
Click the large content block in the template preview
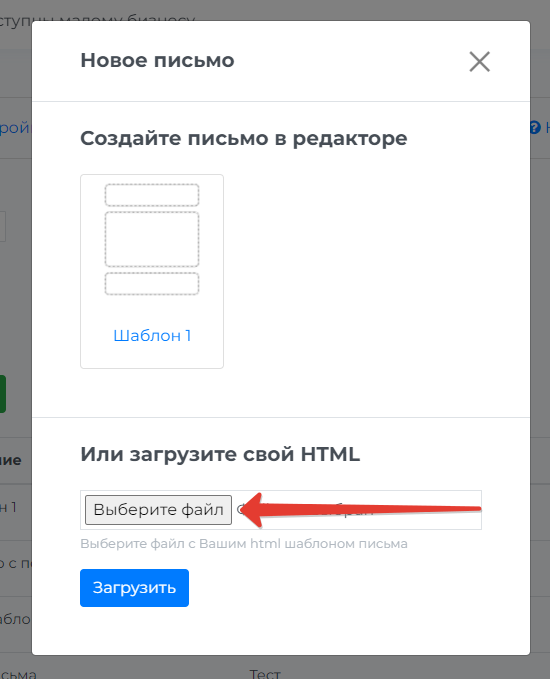152,239
